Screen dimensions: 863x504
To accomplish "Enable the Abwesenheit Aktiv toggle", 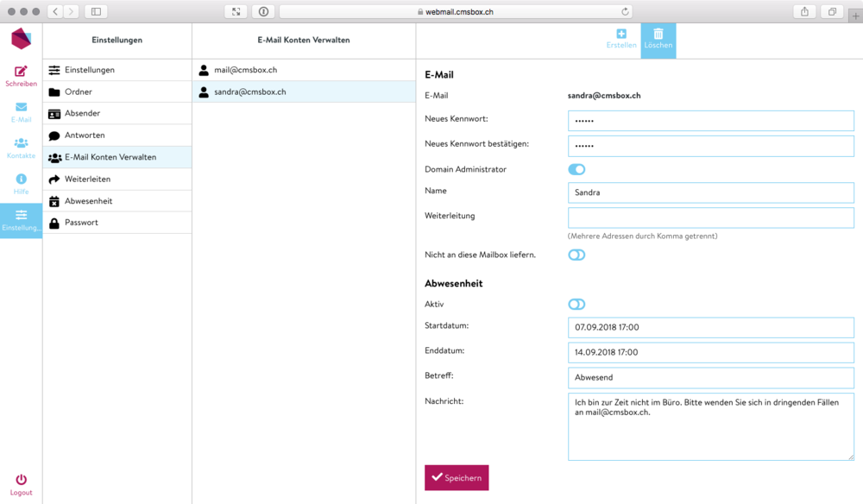I will 576,305.
